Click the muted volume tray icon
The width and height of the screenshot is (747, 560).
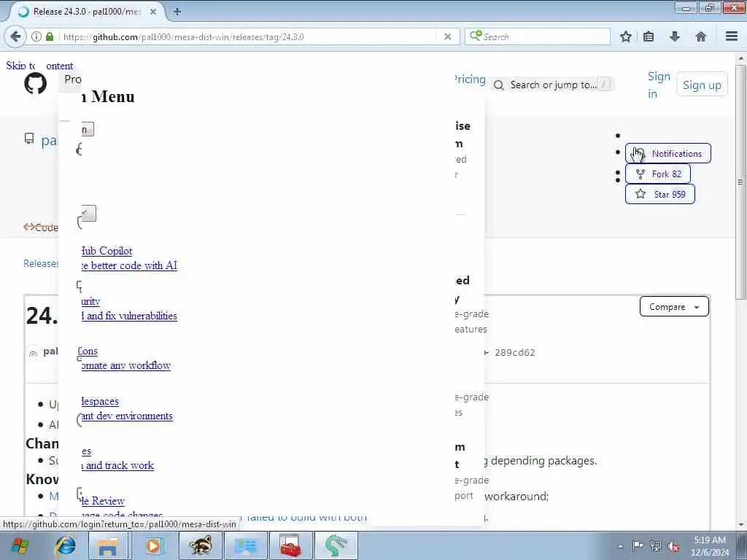pyautogui.click(x=673, y=546)
